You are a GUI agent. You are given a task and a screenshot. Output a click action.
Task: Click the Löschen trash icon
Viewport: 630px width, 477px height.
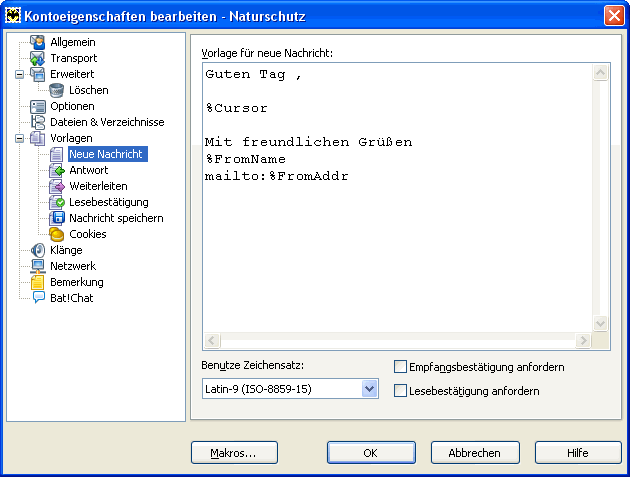(x=57, y=90)
